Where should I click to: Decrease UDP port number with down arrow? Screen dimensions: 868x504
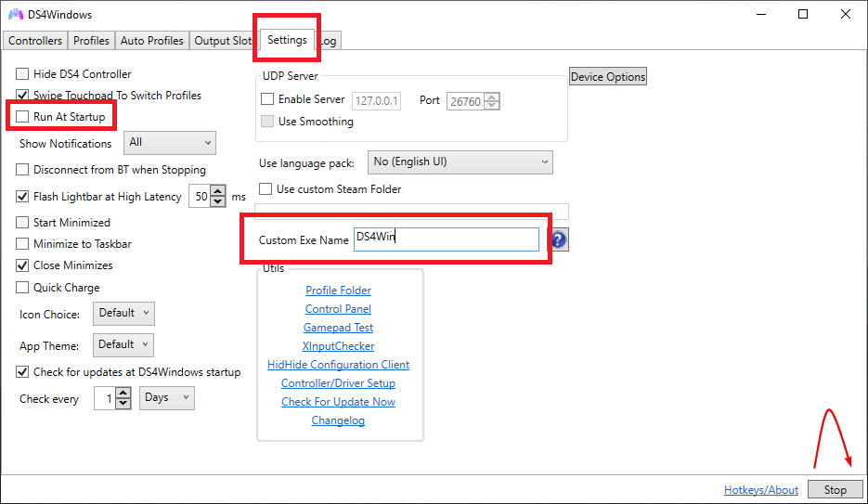coord(492,105)
